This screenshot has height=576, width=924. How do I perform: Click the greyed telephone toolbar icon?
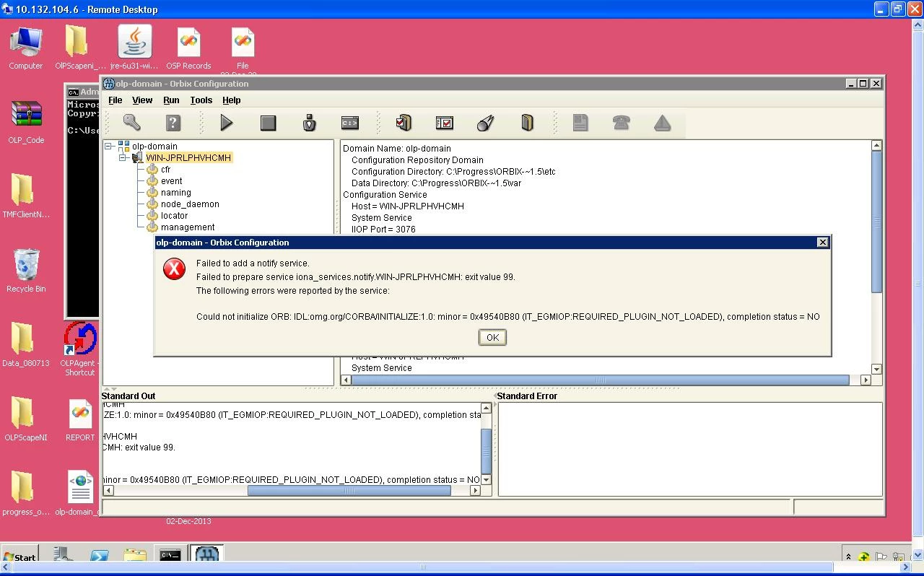[621, 123]
